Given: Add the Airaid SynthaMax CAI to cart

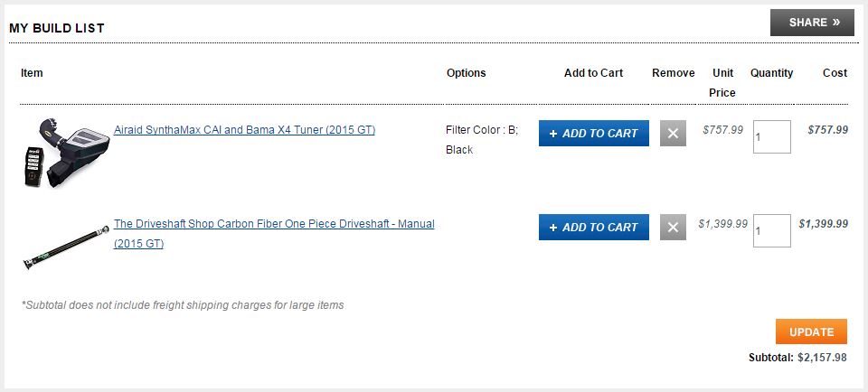Looking at the screenshot, I should pos(593,134).
